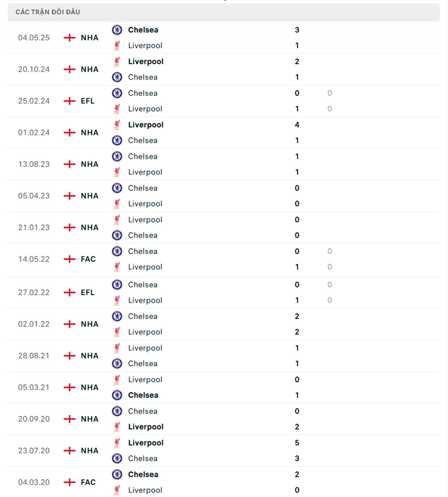The width and height of the screenshot is (448, 497).
Task: Click the match date 28.08.21
Action: tap(34, 356)
